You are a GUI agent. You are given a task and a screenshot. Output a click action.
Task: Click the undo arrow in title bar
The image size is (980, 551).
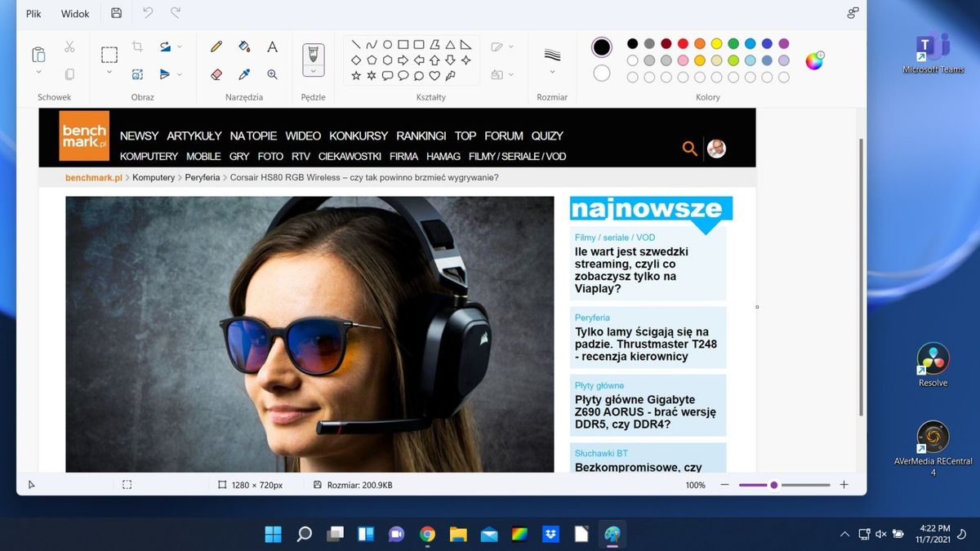(x=148, y=13)
